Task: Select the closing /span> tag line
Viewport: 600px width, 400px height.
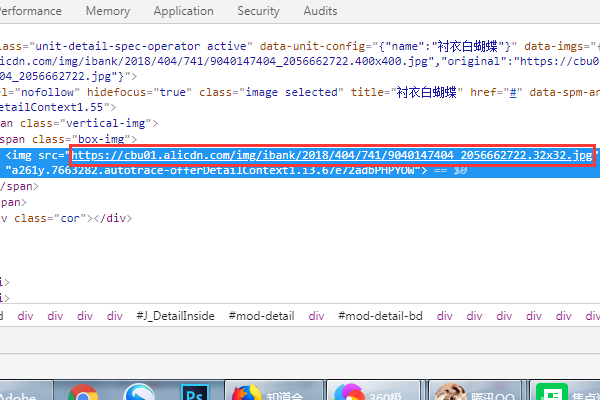Action: click(19, 186)
